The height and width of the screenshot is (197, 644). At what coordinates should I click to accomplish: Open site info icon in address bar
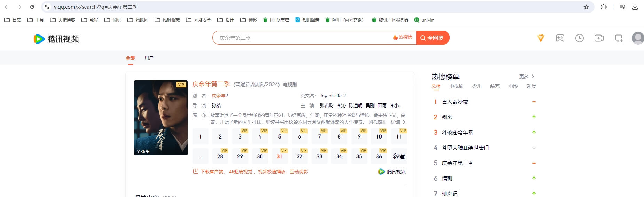47,7
